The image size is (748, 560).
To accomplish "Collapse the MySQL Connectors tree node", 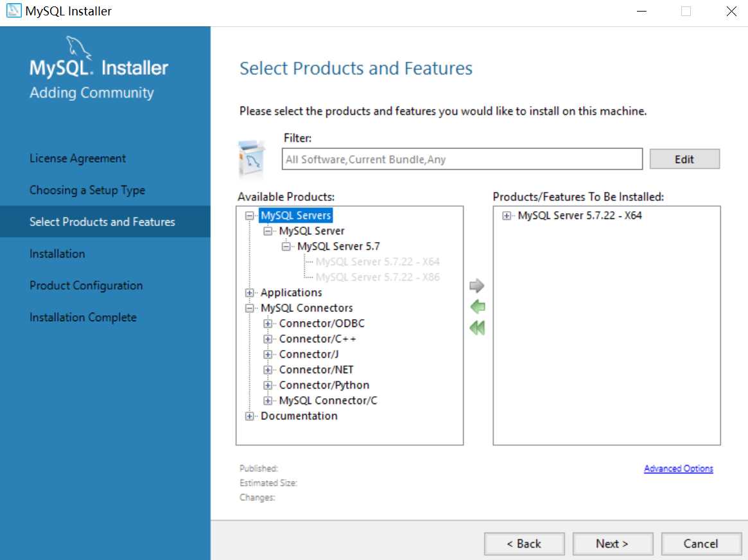I will [x=250, y=308].
